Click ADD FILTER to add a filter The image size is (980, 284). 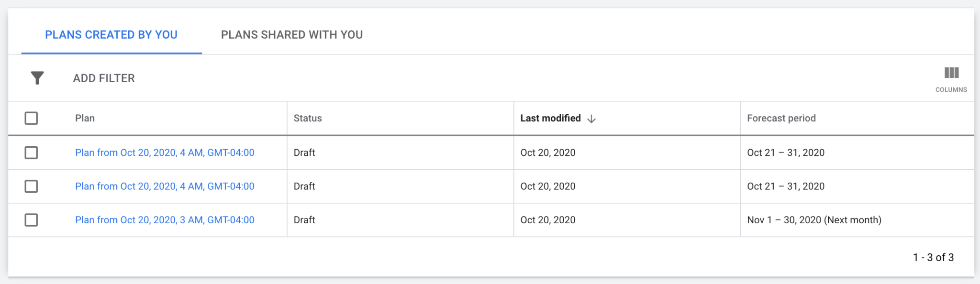103,78
